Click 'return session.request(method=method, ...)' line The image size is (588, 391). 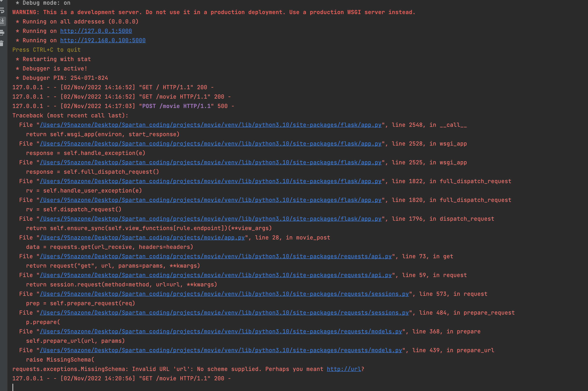point(122,285)
